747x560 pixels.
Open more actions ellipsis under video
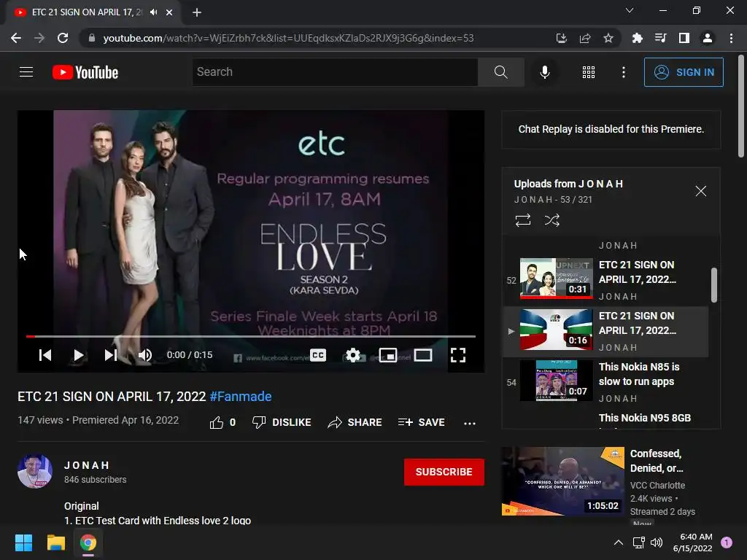pos(470,423)
